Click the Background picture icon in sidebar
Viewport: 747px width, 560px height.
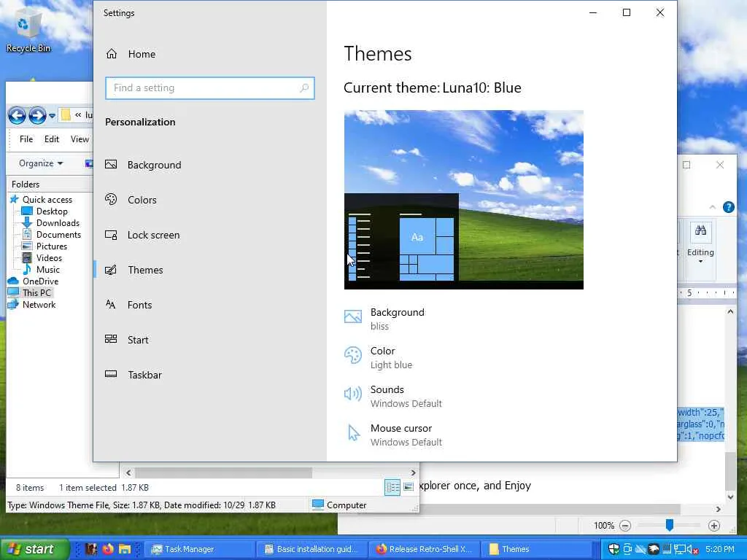111,164
